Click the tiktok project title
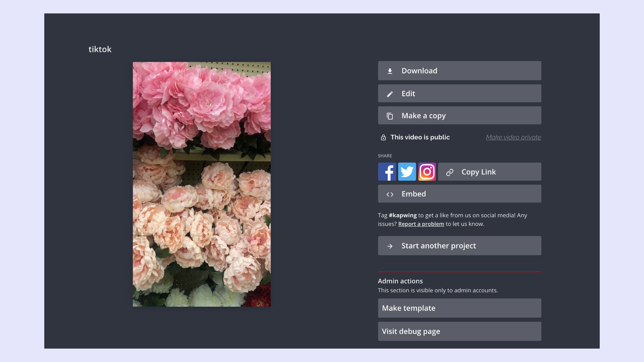 click(100, 49)
